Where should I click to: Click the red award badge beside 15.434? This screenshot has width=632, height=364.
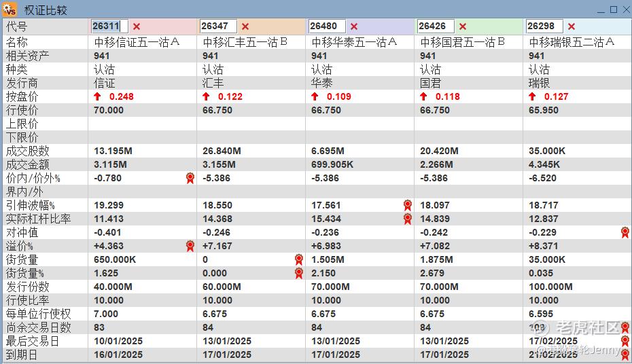408,219
